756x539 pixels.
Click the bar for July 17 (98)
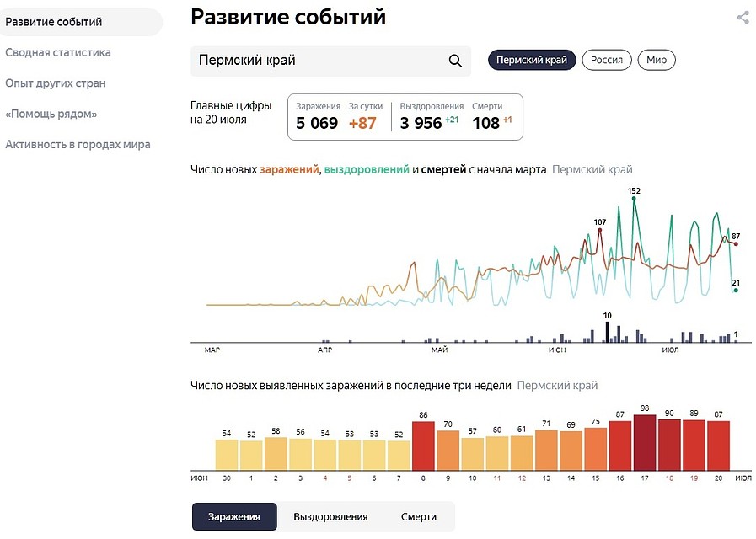click(x=645, y=442)
